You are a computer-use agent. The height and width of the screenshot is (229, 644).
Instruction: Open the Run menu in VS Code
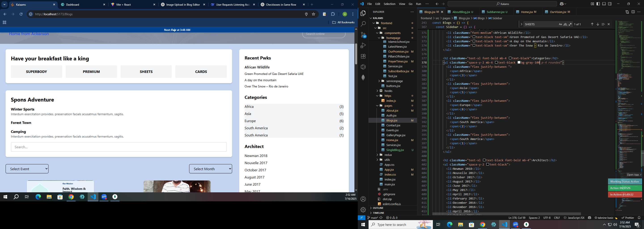coord(418,4)
